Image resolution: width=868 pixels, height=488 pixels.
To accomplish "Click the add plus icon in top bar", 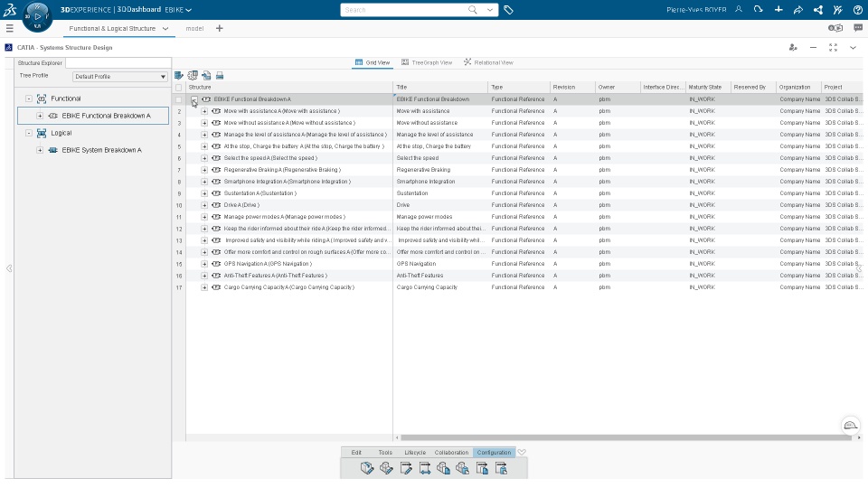I will 778,9.
